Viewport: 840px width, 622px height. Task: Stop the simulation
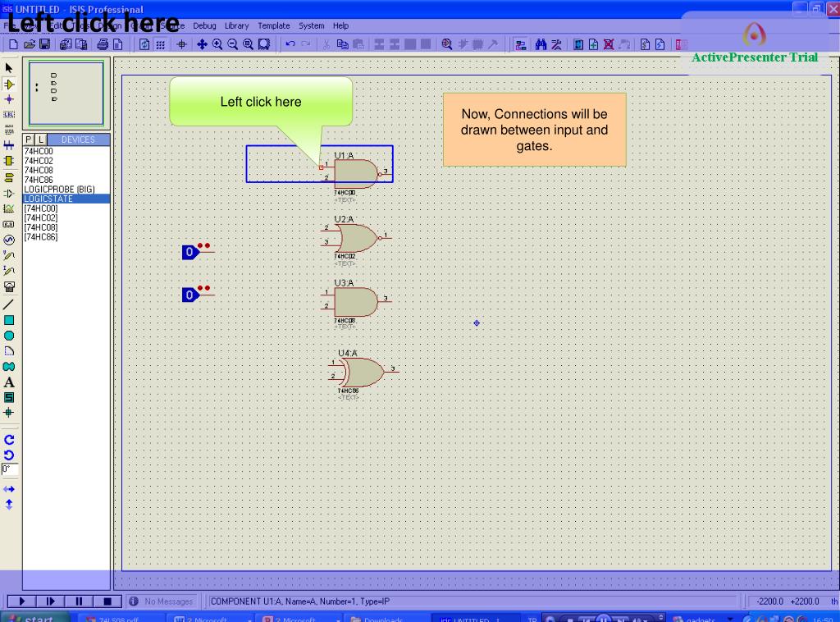pos(107,601)
